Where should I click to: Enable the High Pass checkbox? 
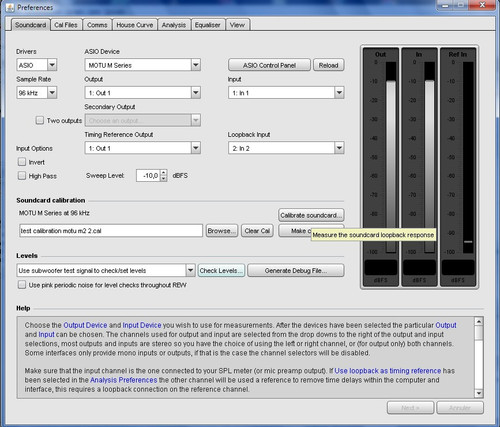[22, 176]
